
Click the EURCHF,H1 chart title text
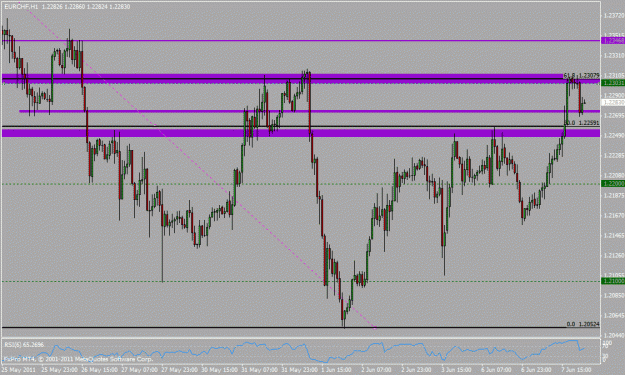click(21, 7)
